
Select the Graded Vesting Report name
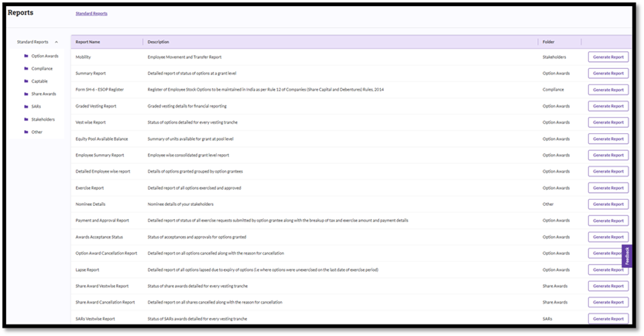tap(96, 106)
